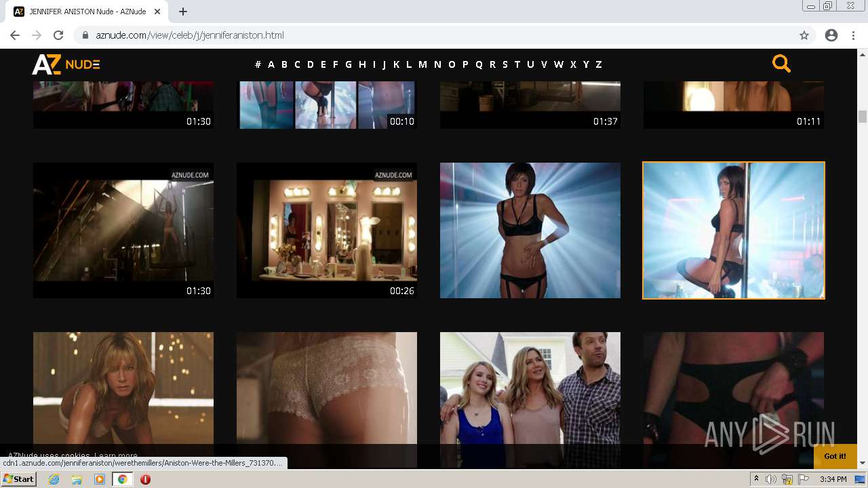868x488 pixels.
Task: Open the media player taskbar icon
Action: [x=100, y=479]
